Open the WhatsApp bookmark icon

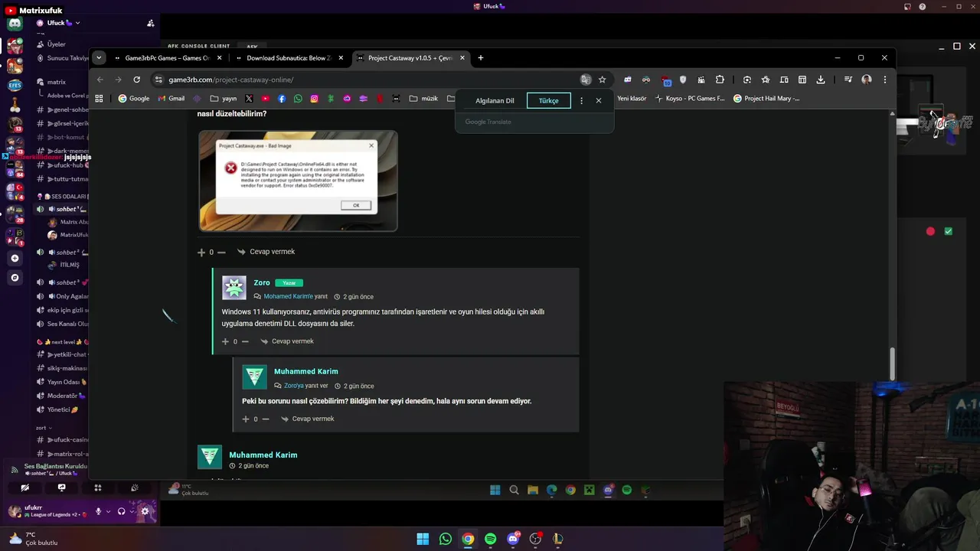click(298, 99)
